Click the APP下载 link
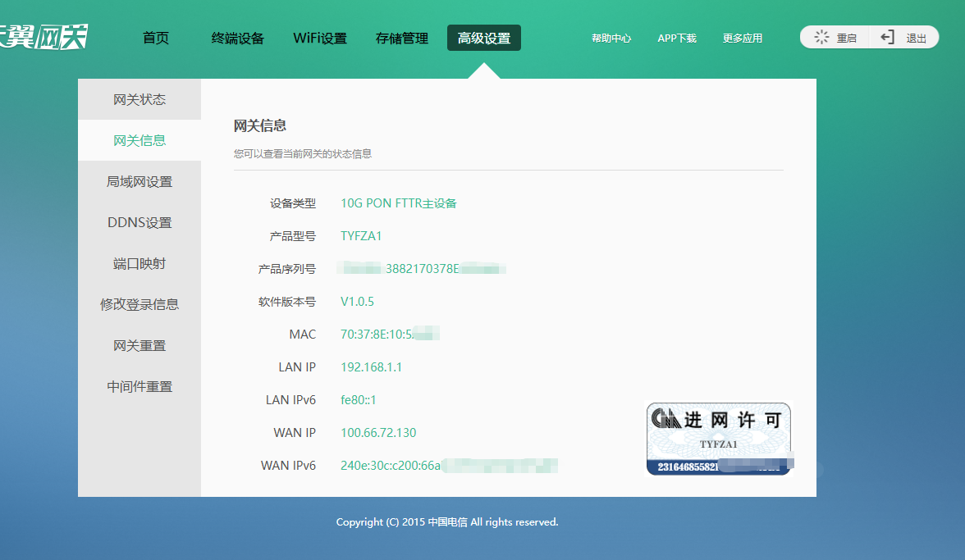 pos(677,38)
